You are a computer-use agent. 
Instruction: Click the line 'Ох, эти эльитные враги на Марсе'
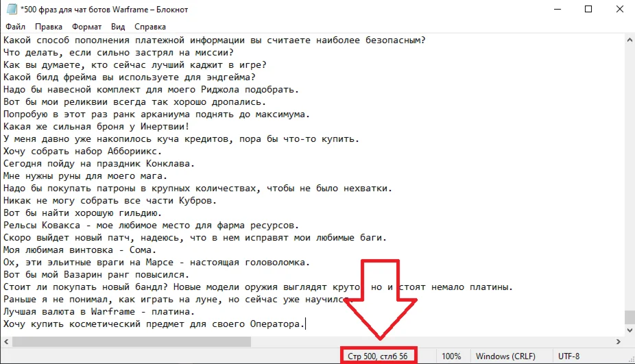(157, 263)
